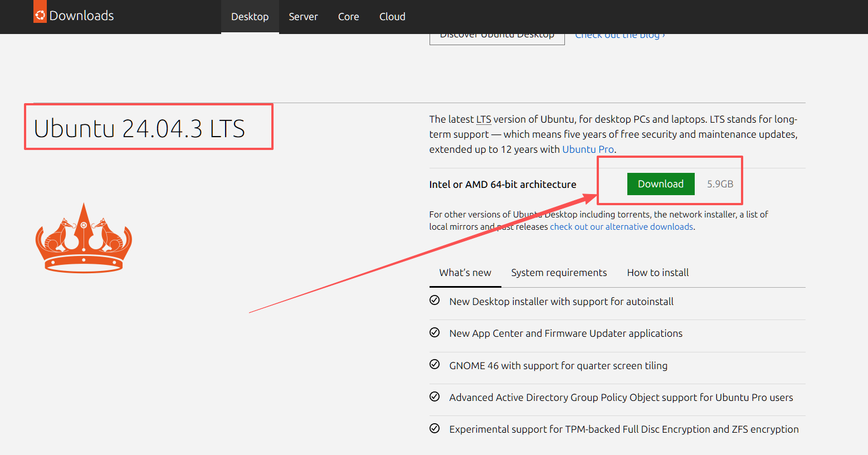Select the Desktop tab in the navigation
Image resolution: width=868 pixels, height=455 pixels.
tap(250, 17)
